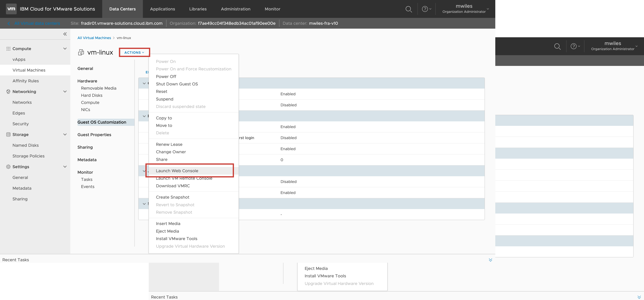
Task: Select Shut Down Guest OS option
Action: click(177, 84)
